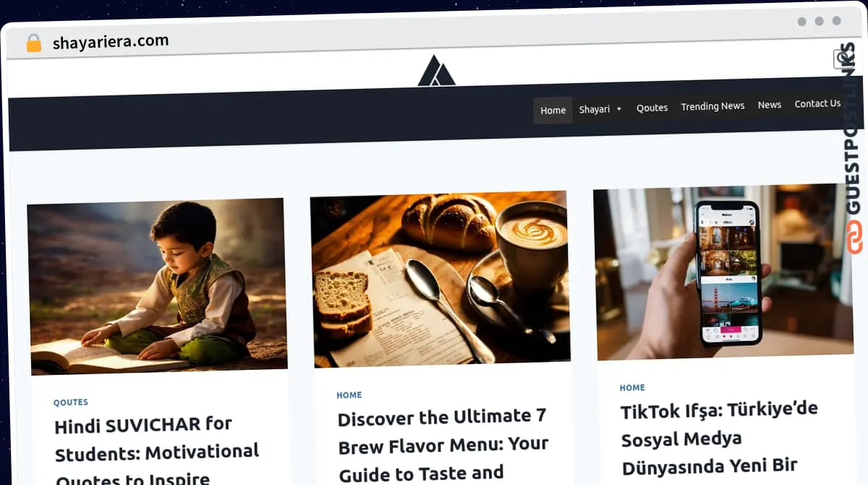Click the padlock security icon
Image resolution: width=868 pixels, height=485 pixels.
pyautogui.click(x=34, y=43)
